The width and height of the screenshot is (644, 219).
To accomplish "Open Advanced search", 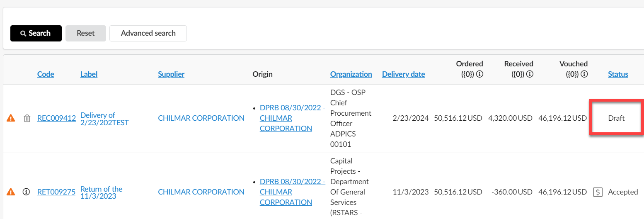I will pyautogui.click(x=148, y=33).
